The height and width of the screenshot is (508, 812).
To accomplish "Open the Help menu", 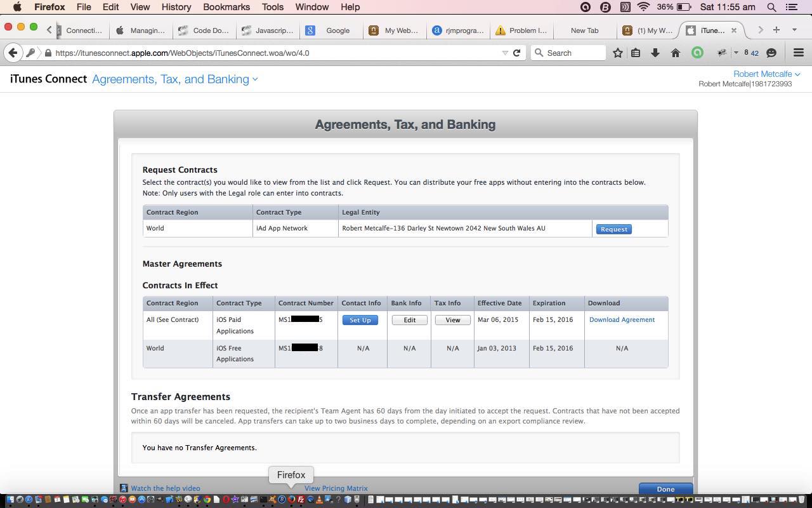I will (x=350, y=7).
